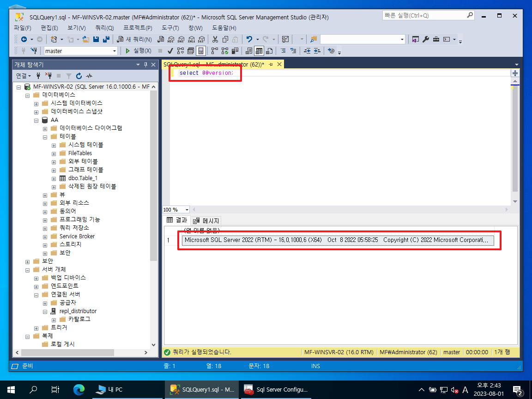Click the 빠른 실행 search field

428,15
